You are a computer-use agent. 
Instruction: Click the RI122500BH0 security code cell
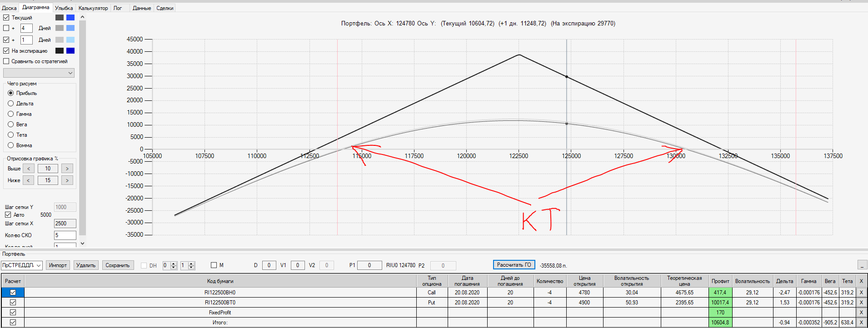point(220,293)
